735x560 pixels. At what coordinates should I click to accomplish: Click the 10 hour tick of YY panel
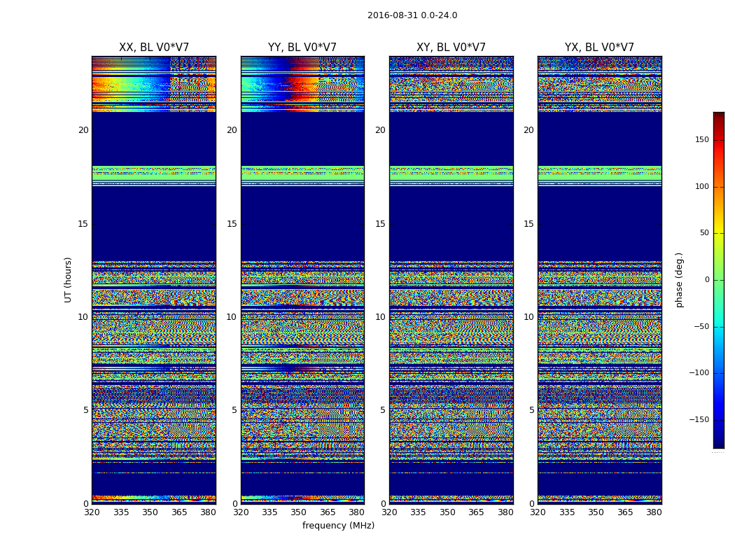pyautogui.click(x=232, y=317)
